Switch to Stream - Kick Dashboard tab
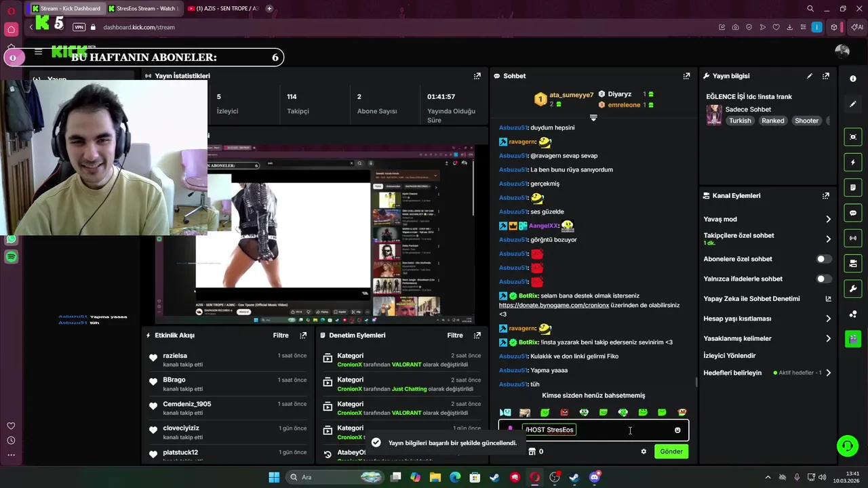 click(x=66, y=8)
